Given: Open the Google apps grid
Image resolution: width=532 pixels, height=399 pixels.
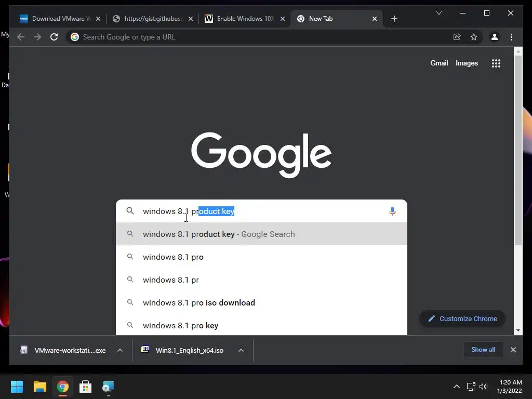Looking at the screenshot, I should point(496,63).
